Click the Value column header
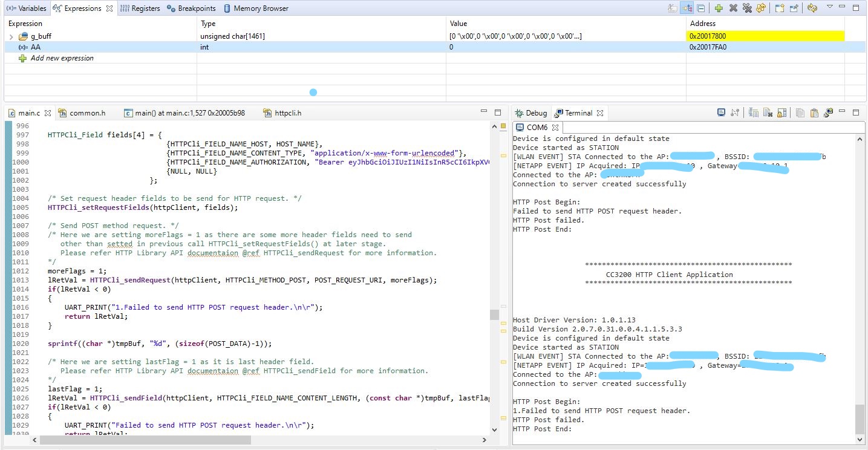This screenshot has width=868, height=450. pos(566,24)
